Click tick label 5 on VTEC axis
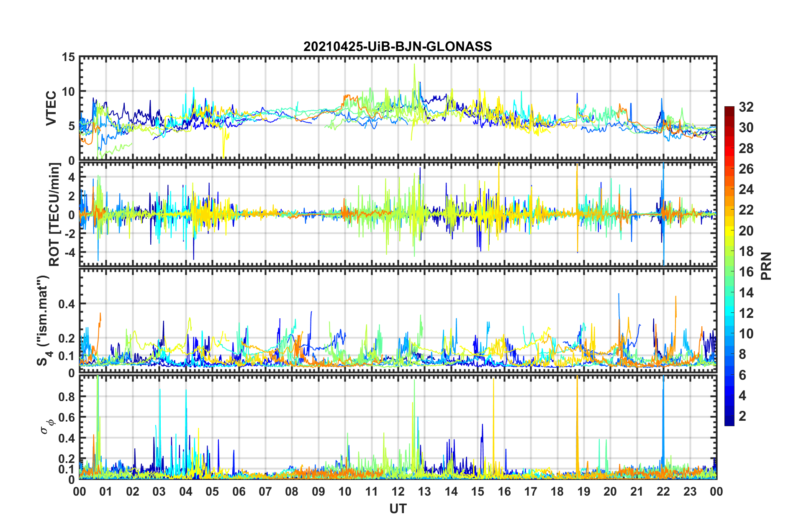This screenshot has width=796, height=532. point(72,126)
